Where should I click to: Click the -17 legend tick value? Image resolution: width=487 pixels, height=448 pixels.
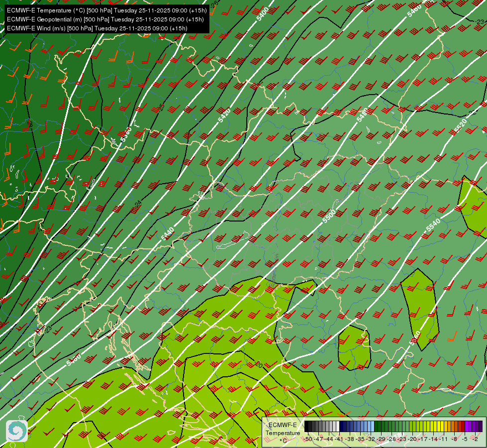click(423, 439)
